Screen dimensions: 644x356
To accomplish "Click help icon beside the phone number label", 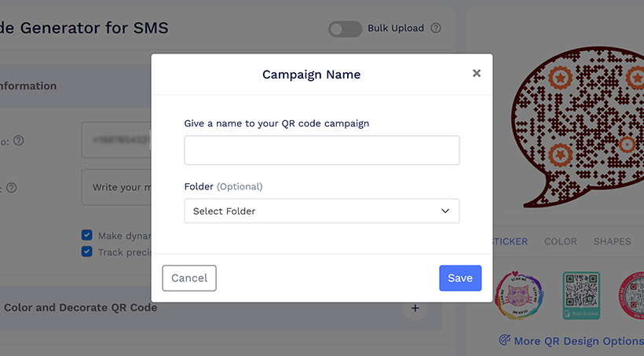I will tap(19, 141).
